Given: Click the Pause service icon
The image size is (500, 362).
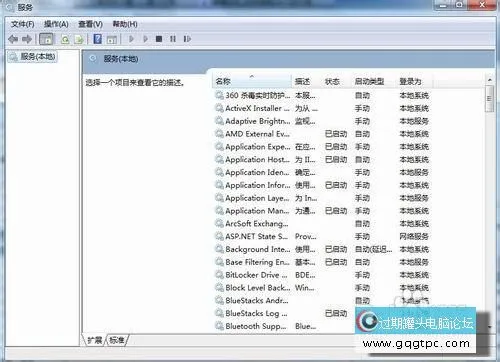Looking at the screenshot, I should [173, 39].
